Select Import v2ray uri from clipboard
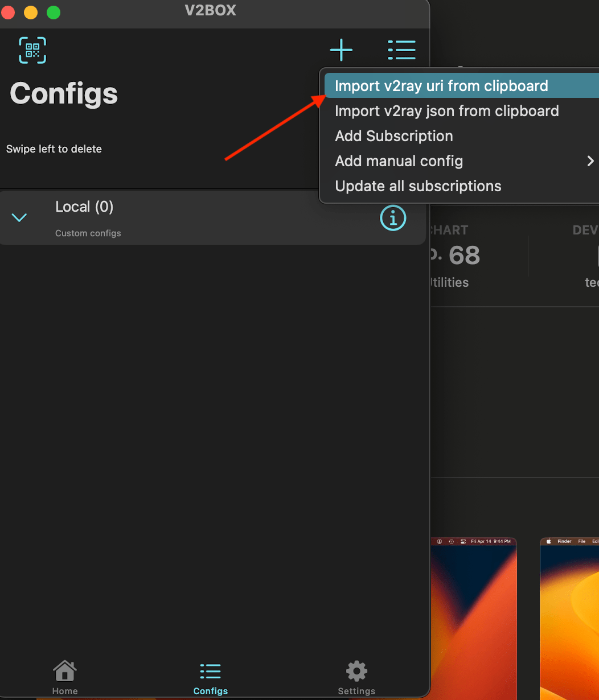The image size is (599, 700). tap(461, 86)
